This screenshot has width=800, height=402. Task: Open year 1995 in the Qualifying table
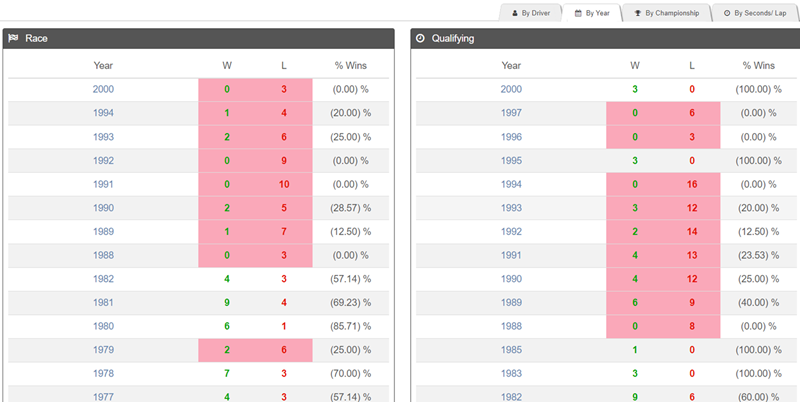(x=511, y=161)
